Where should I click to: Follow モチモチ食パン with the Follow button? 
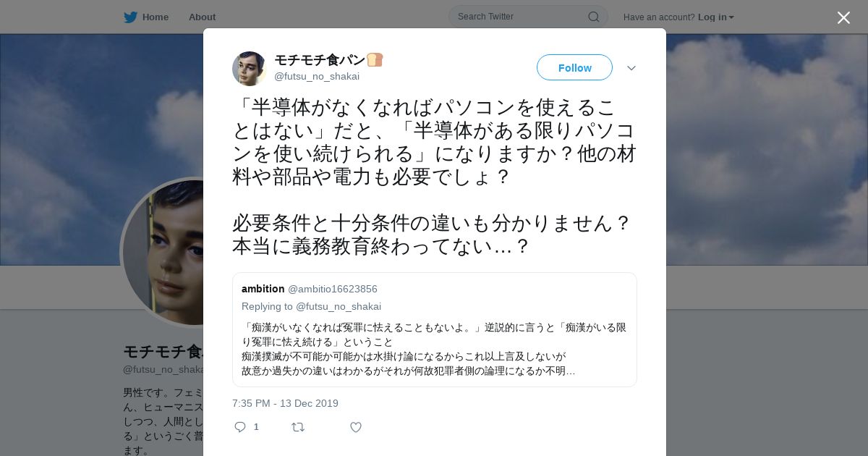tap(574, 67)
